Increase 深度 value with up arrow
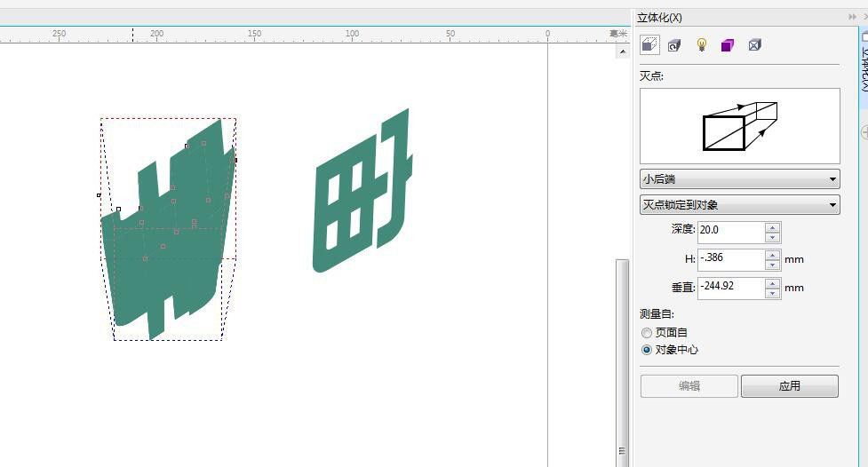The height and width of the screenshot is (467, 868). point(772,227)
